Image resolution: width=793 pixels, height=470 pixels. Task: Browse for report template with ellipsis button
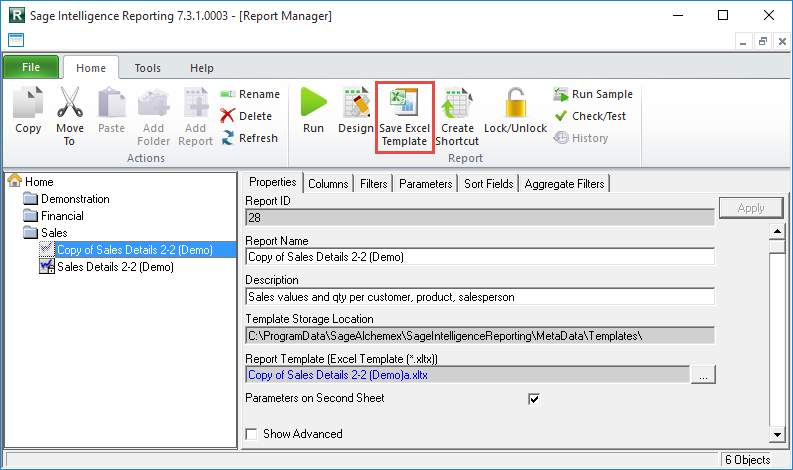click(703, 375)
